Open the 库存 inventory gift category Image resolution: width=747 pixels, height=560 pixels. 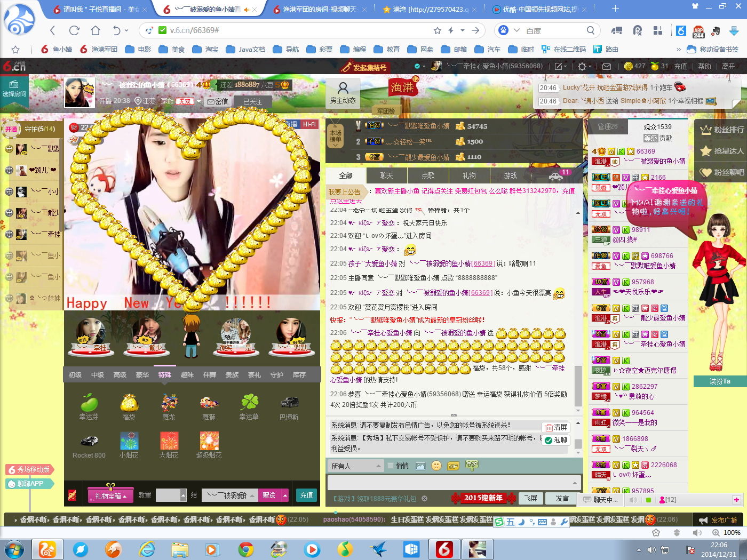click(x=299, y=375)
